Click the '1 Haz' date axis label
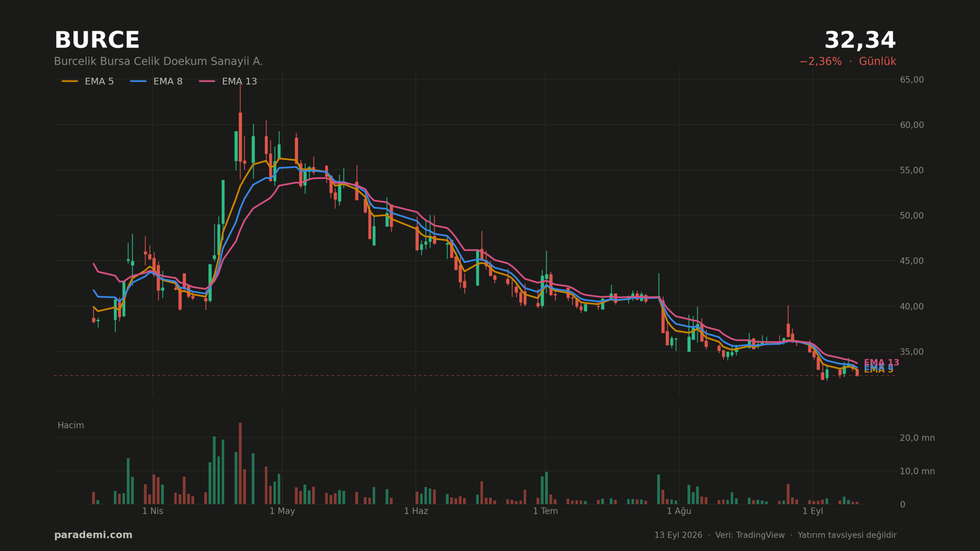 [416, 511]
